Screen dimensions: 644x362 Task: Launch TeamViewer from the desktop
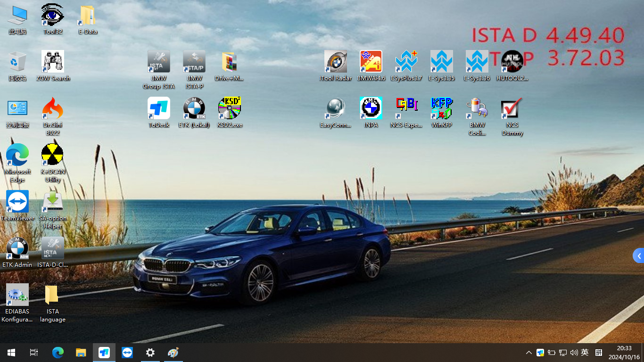pyautogui.click(x=17, y=206)
